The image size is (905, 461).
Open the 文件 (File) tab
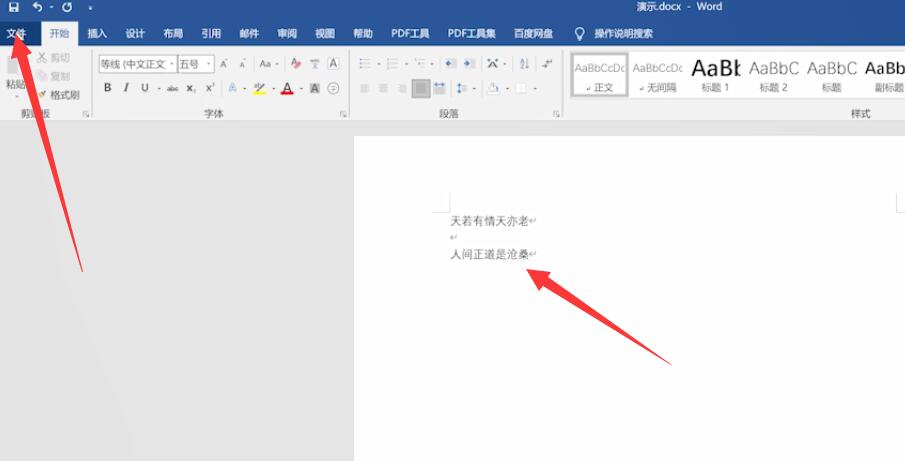[17, 33]
